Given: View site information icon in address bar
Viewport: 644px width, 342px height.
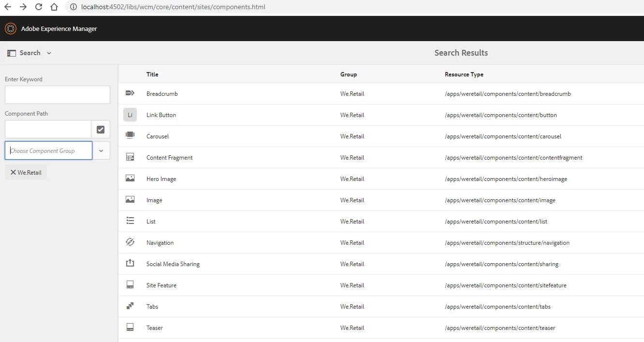Looking at the screenshot, I should click(73, 7).
